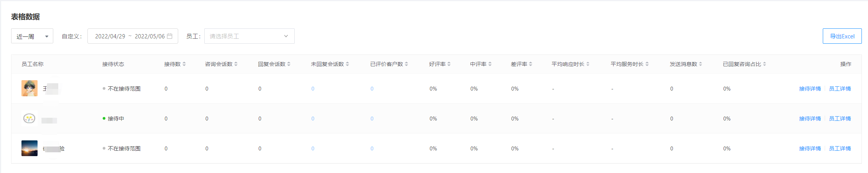868x173 pixels.
Task: Sort the 平均响应时长 column
Action: click(x=588, y=64)
